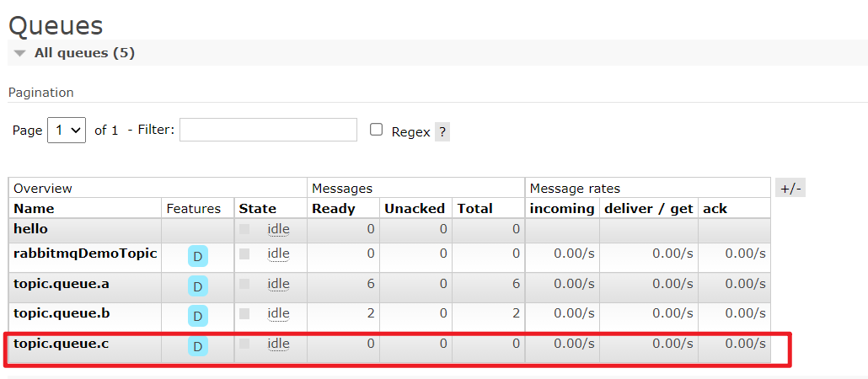This screenshot has width=868, height=379.
Task: Click the Overview group header
Action: pyautogui.click(x=43, y=188)
